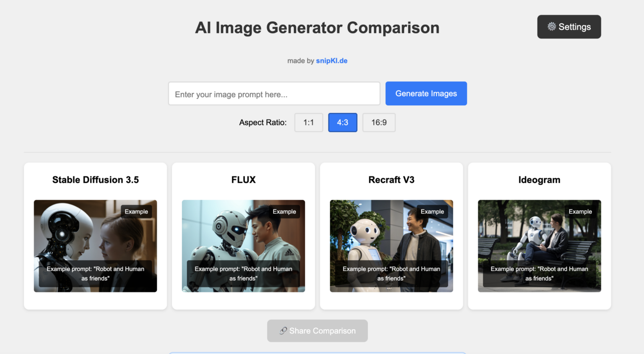Click the example prompt caption on FLUX image

coord(243,273)
